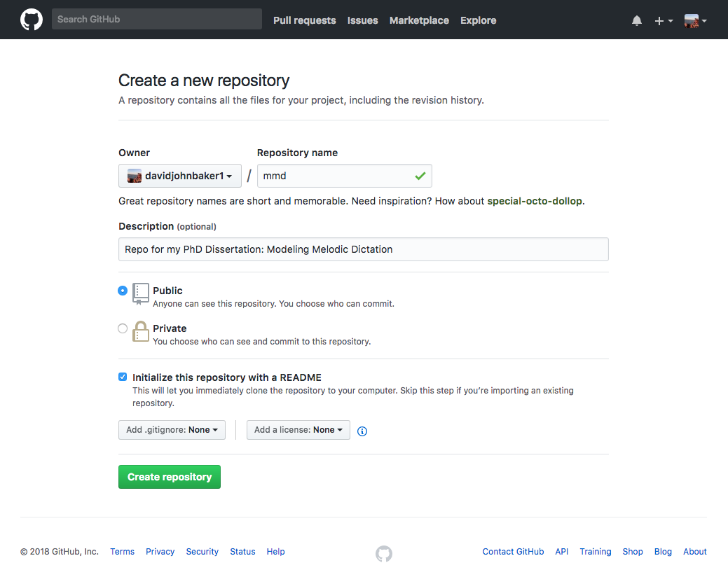Use the suggested name special-octo-dollop

point(535,201)
